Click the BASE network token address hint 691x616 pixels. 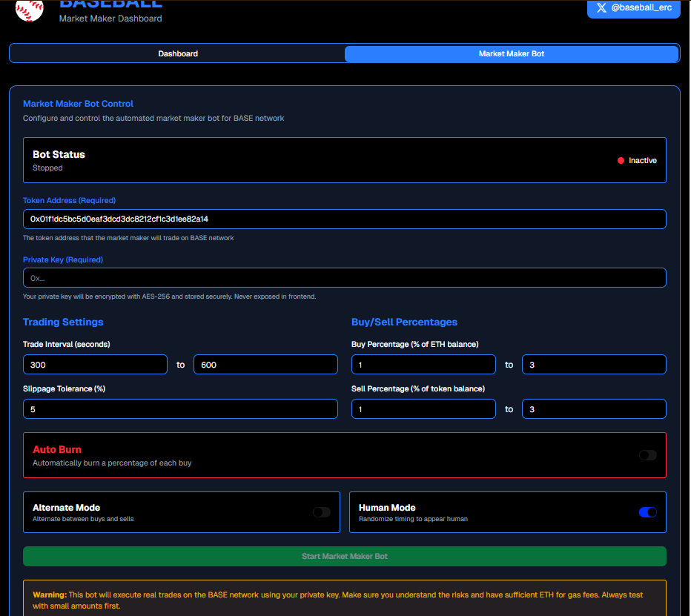(x=128, y=238)
